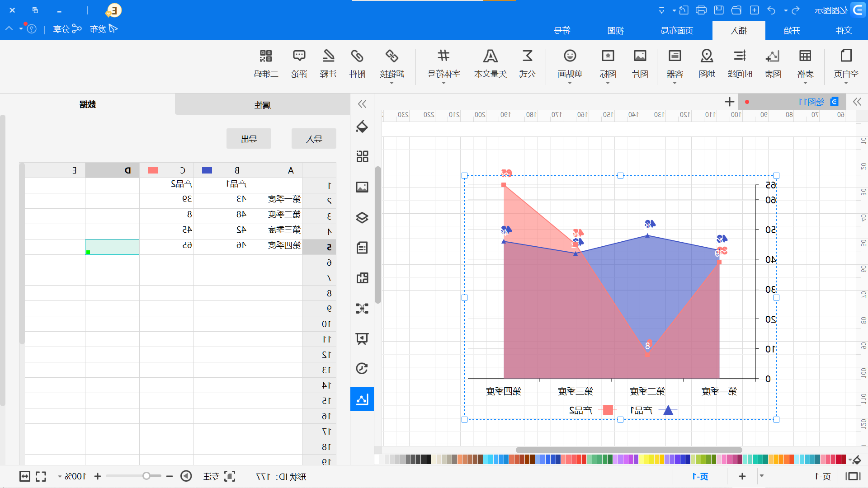Collapse the right data panel chevron
868x488 pixels.
point(362,104)
